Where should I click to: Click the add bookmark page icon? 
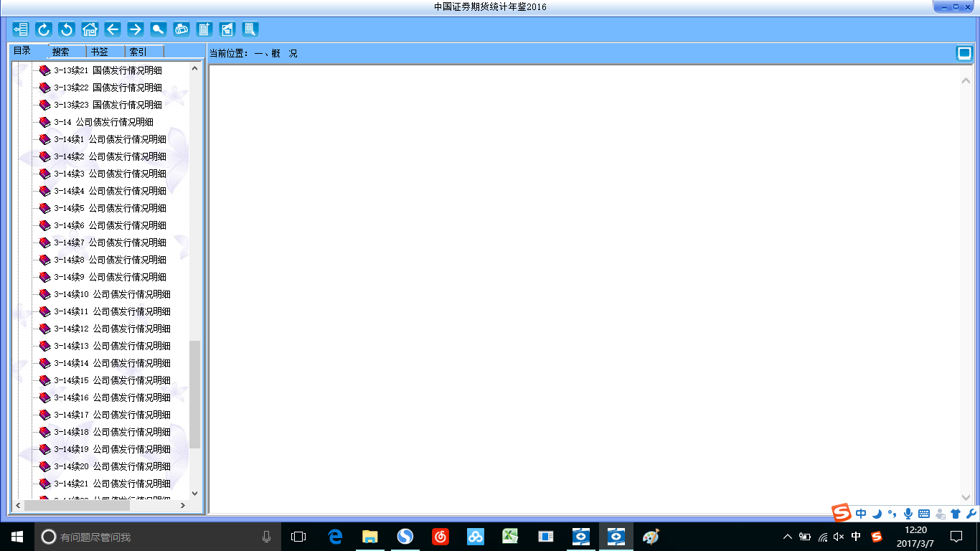tap(204, 29)
